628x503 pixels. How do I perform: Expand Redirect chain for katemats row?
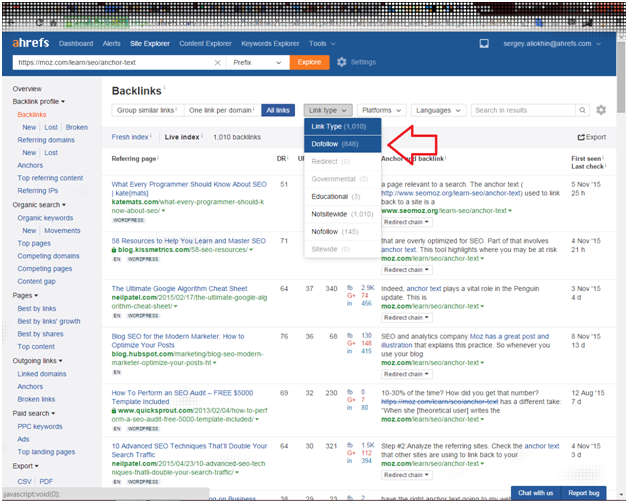(406, 222)
